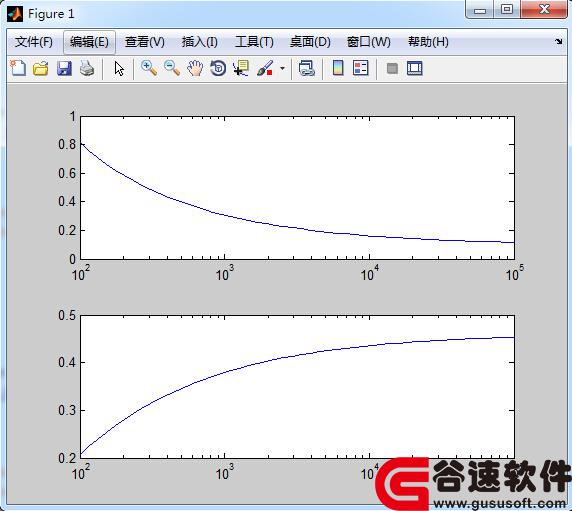Expand the Brush color dropdown arrow
The image size is (572, 511).
[282, 68]
